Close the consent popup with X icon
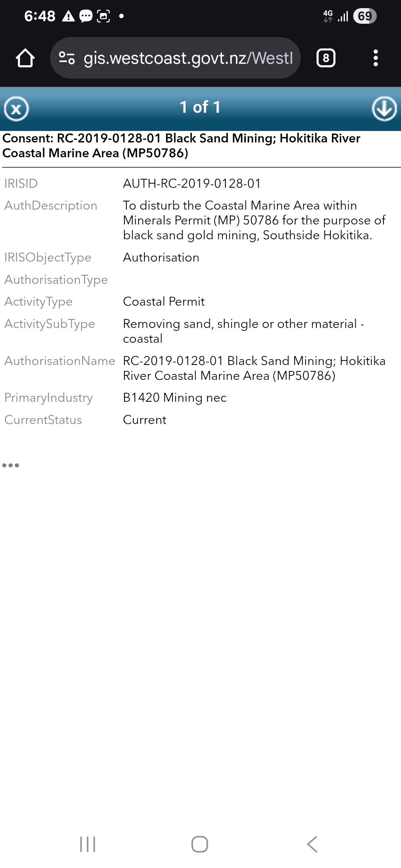The height and width of the screenshot is (868, 401). click(16, 109)
